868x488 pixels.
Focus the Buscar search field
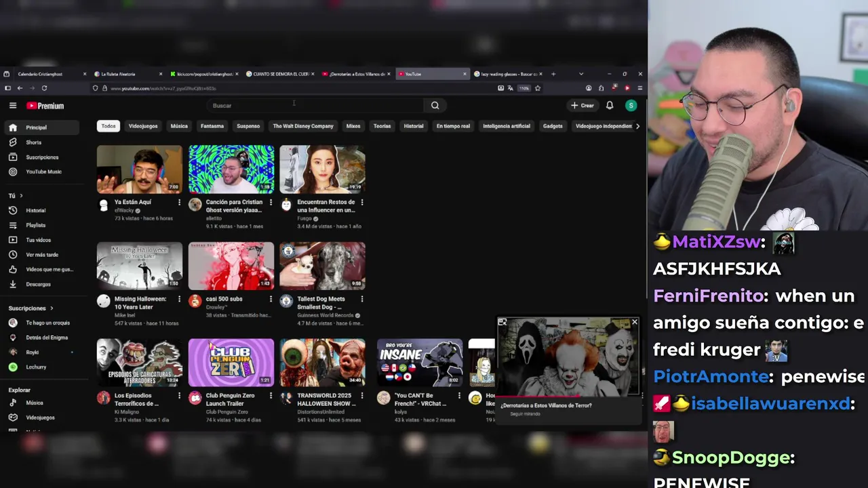(315, 106)
